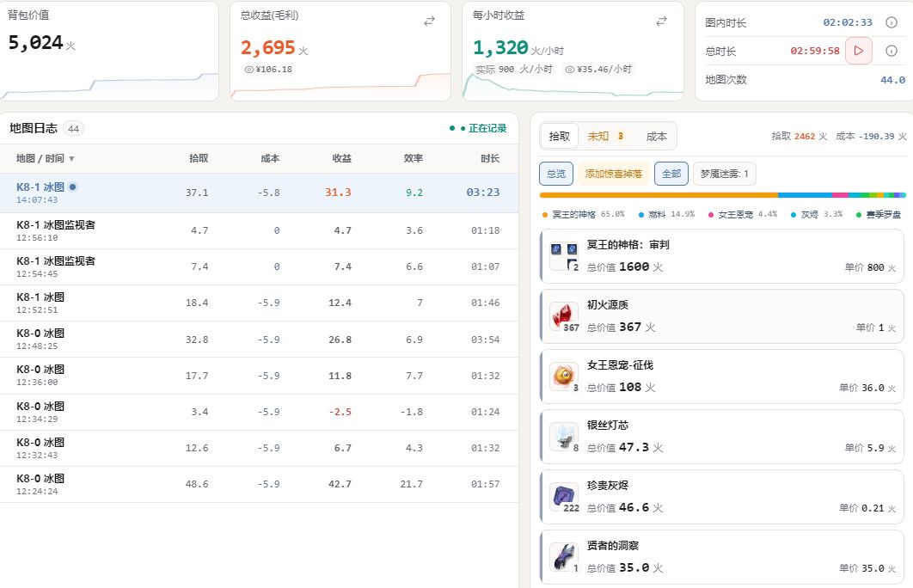Image resolution: width=913 pixels, height=588 pixels.
Task: Click the 燃料 14.9% legend entry
Action: 667,214
